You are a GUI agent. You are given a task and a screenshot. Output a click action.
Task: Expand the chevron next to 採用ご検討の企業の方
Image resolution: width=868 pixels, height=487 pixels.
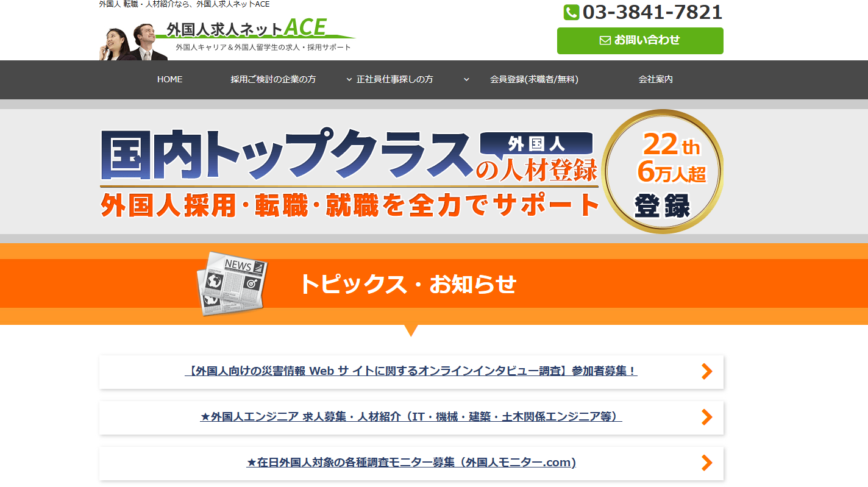pos(349,79)
